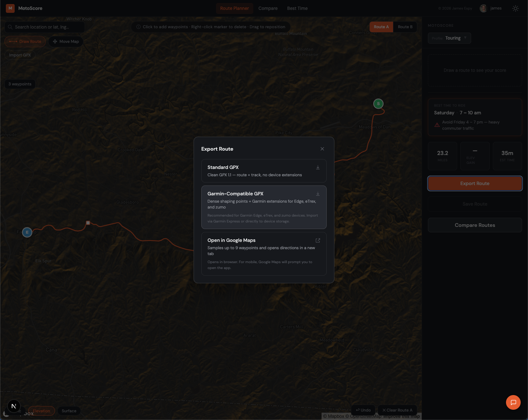Click the MotoScore logo icon
Screen dimensions: 528x420
pyautogui.click(x=10, y=8)
